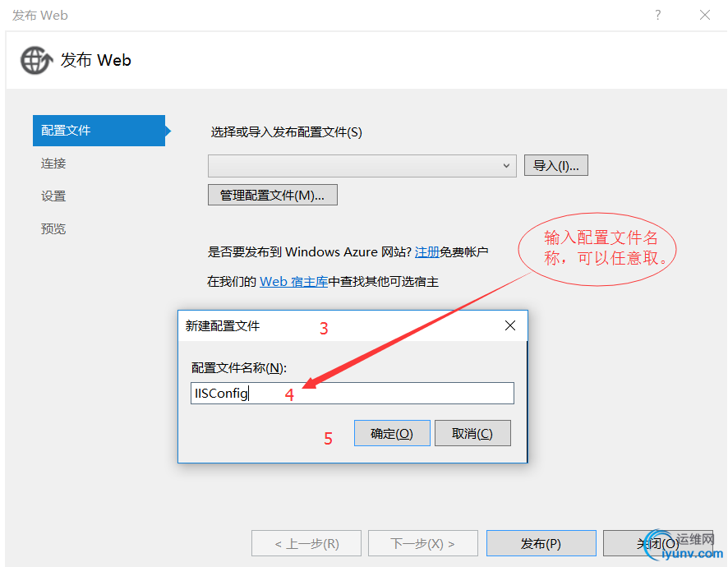728x567 pixels.
Task: Click the 新建配置文件 dialog title
Action: click(x=223, y=326)
